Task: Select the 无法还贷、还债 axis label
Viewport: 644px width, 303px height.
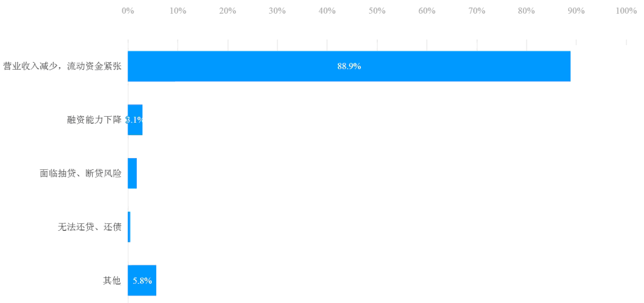Action: pyautogui.click(x=90, y=227)
